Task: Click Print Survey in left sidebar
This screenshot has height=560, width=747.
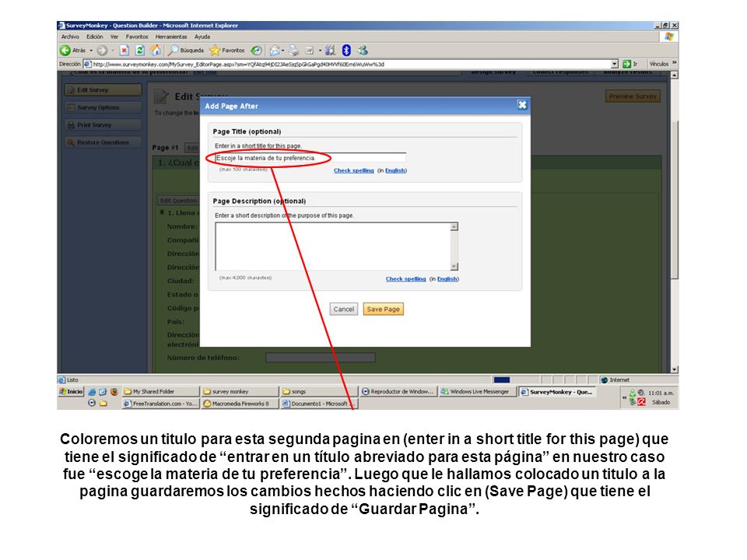Action: click(103, 124)
